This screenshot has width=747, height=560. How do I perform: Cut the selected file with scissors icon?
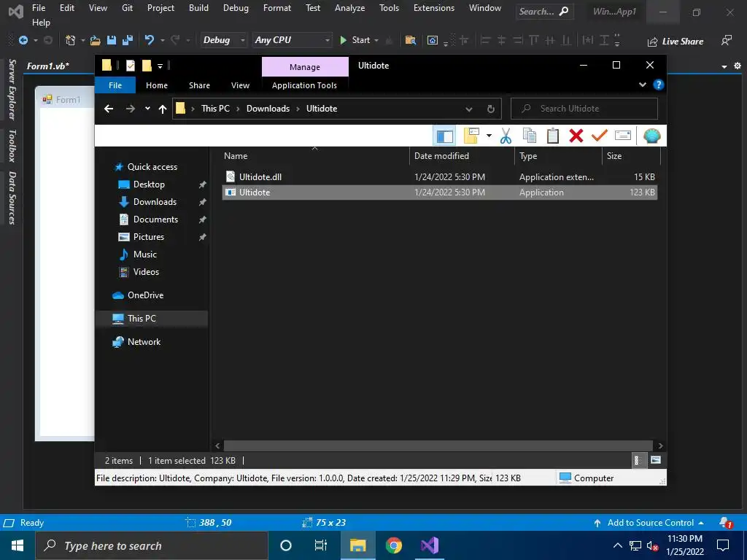click(x=506, y=136)
